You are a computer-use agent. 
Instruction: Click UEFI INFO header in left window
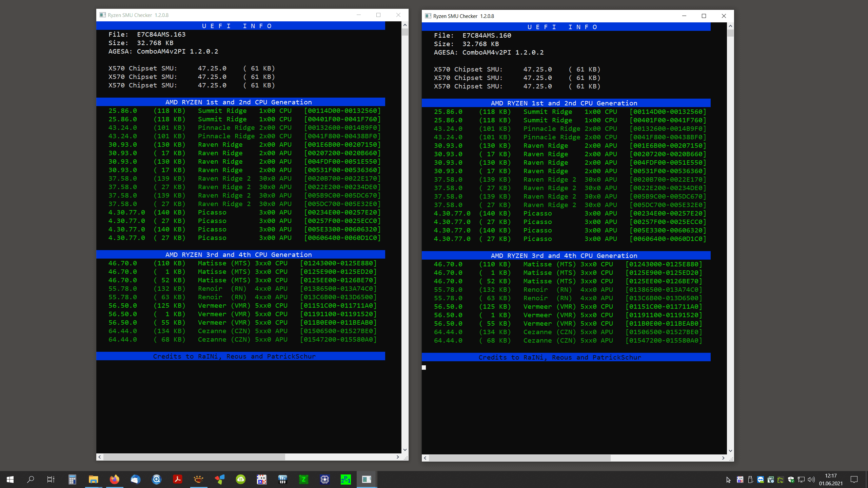[x=241, y=26]
